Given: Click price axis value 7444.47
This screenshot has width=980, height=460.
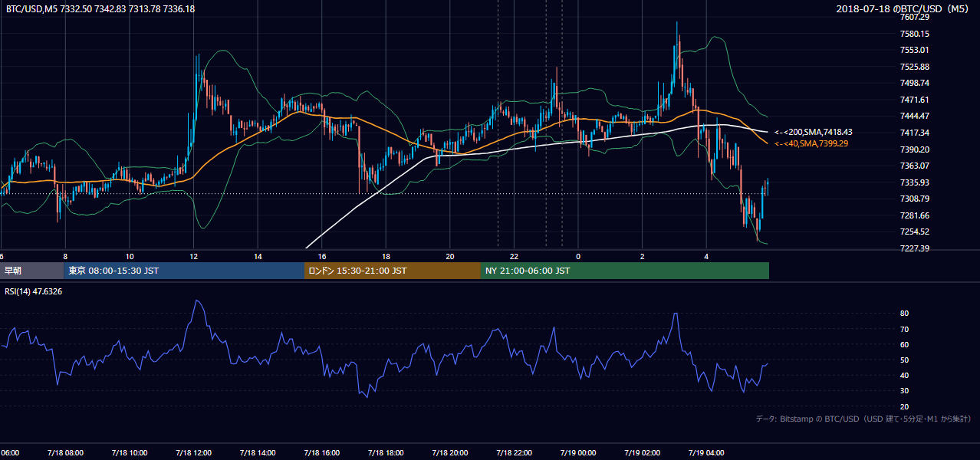Looking at the screenshot, I should click(x=915, y=116).
